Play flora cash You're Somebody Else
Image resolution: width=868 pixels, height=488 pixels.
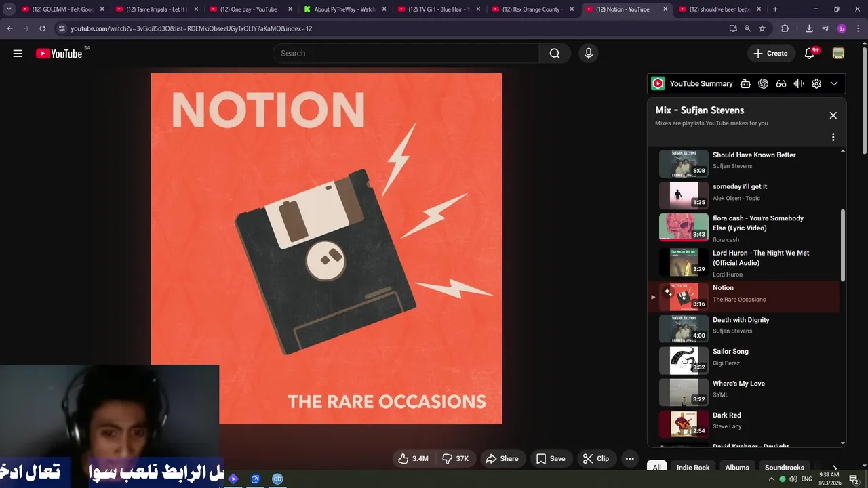[744, 228]
